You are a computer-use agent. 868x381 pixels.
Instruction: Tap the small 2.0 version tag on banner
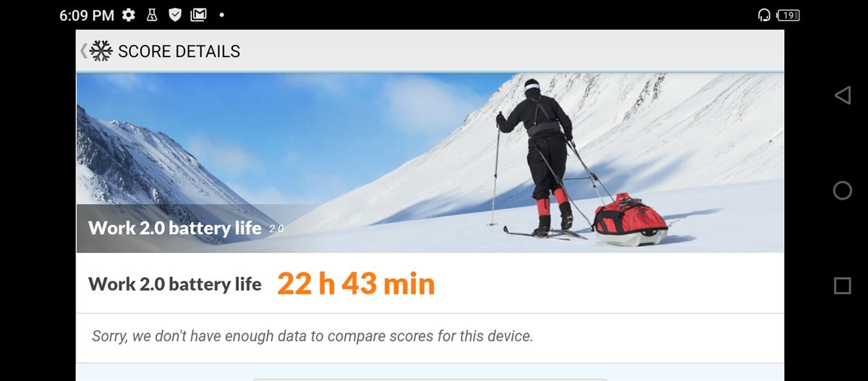pos(276,229)
